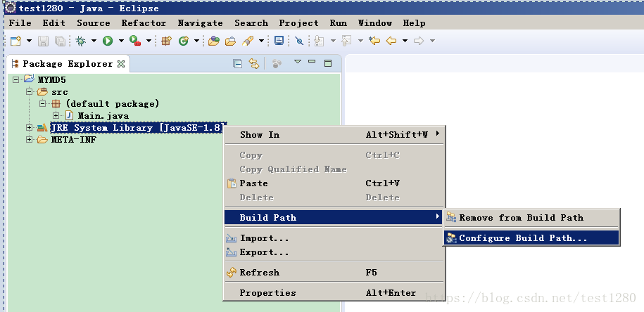Click the green Run button icon
Image resolution: width=644 pixels, height=312 pixels.
click(108, 41)
